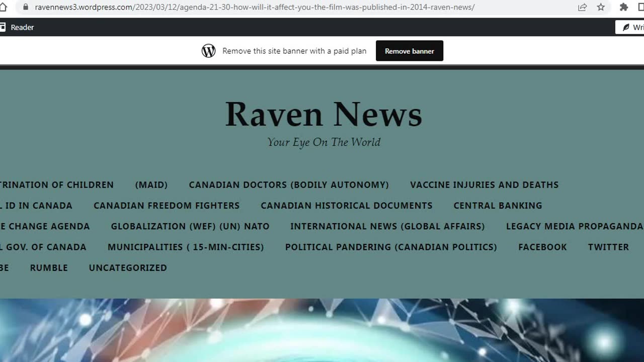The height and width of the screenshot is (362, 644).
Task: Open the extensions puzzle icon
Action: (624, 7)
